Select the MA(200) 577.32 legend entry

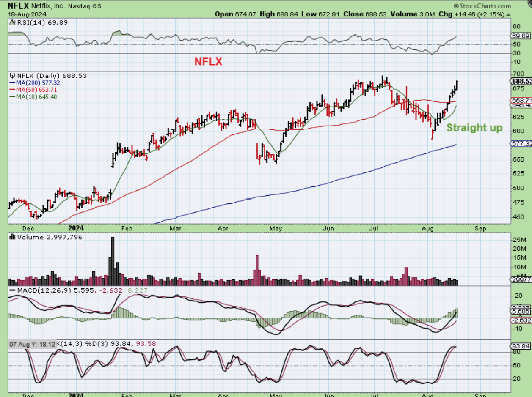(36, 83)
